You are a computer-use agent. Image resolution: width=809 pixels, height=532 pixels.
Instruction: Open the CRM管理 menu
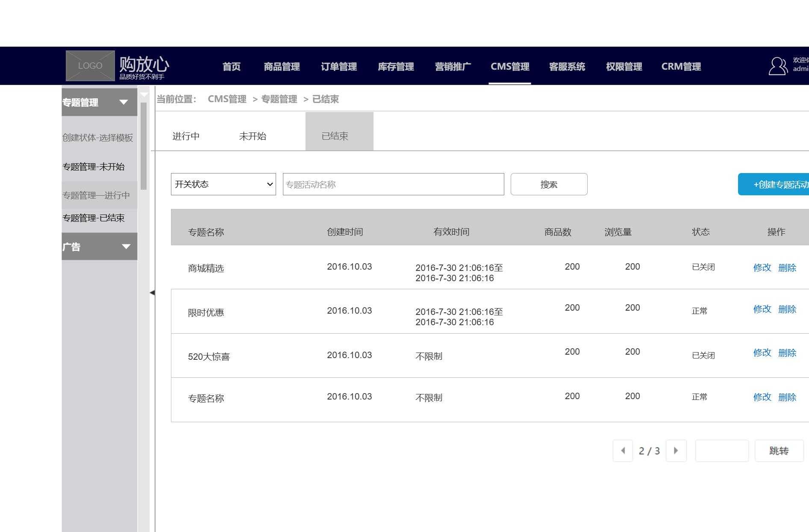pyautogui.click(x=681, y=66)
